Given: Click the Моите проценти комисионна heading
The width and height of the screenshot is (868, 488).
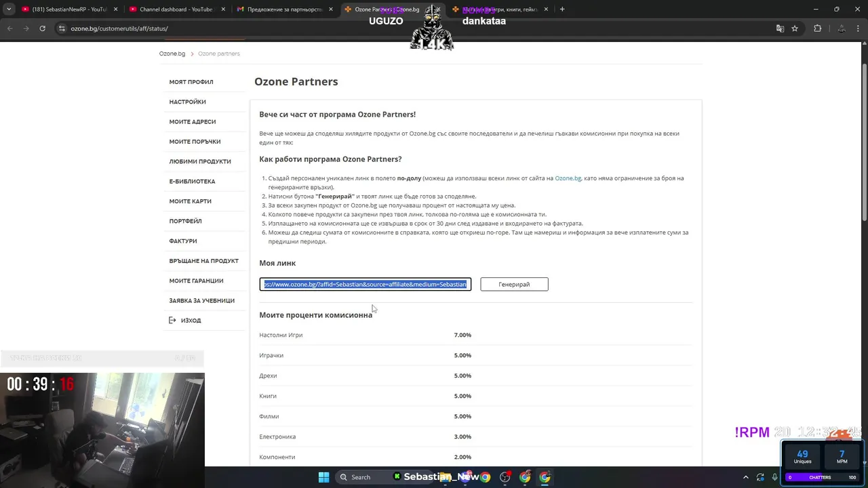Looking at the screenshot, I should pos(315,314).
